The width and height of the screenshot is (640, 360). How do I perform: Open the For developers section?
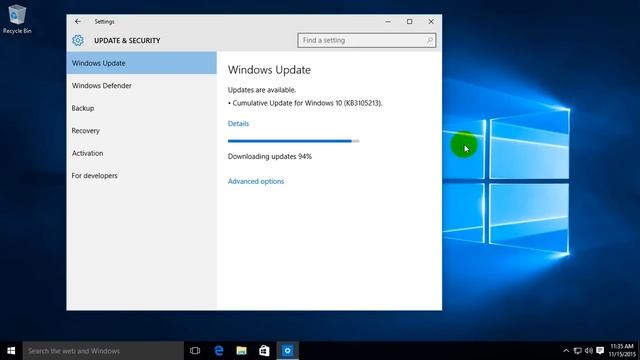(x=142, y=176)
